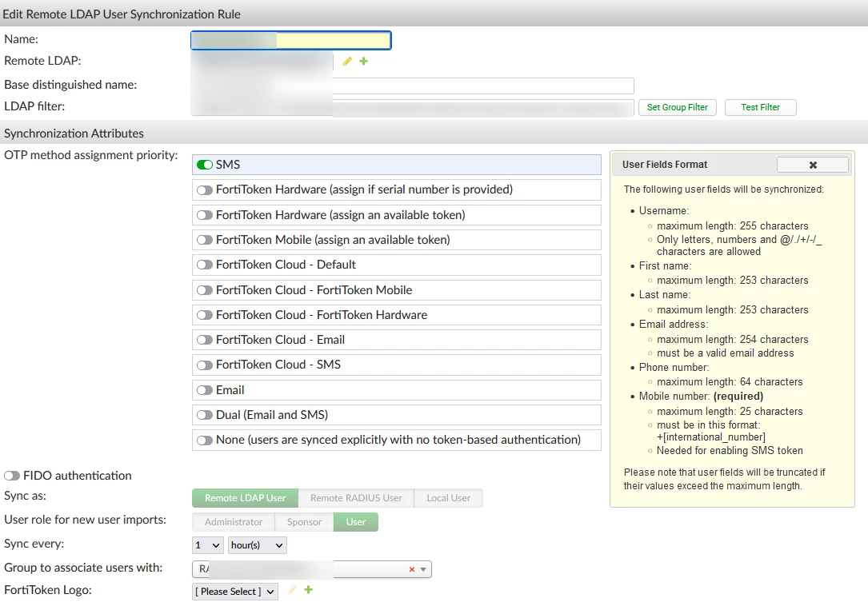Viewport: 868px width, 606px height.
Task: Close the User Fields Format panel
Action: 813,165
